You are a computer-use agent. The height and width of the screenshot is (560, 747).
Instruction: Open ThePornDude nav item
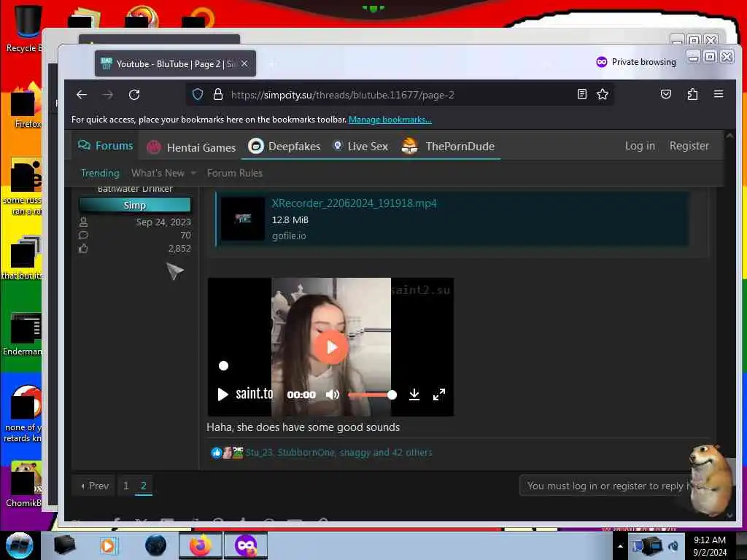(x=449, y=146)
